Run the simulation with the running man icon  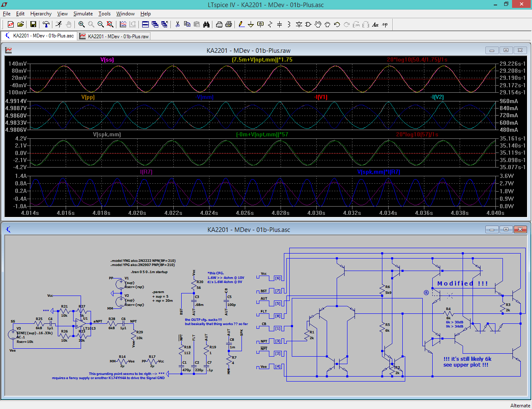click(59, 25)
